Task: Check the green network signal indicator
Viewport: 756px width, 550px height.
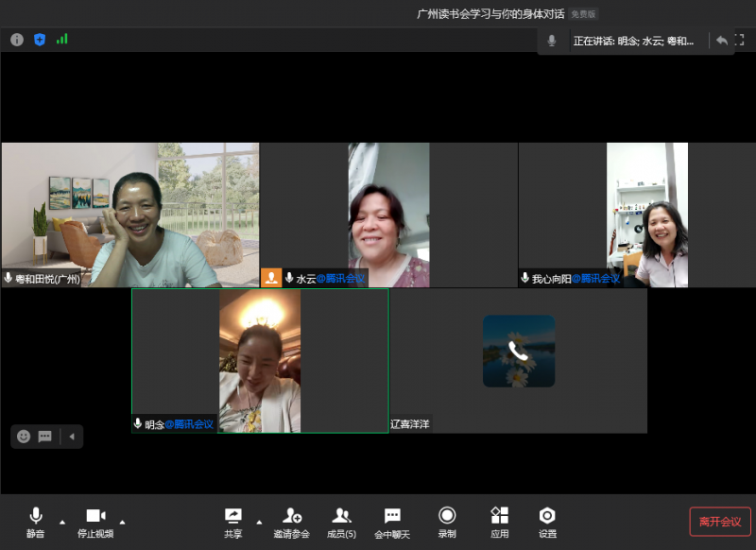Action: click(62, 40)
